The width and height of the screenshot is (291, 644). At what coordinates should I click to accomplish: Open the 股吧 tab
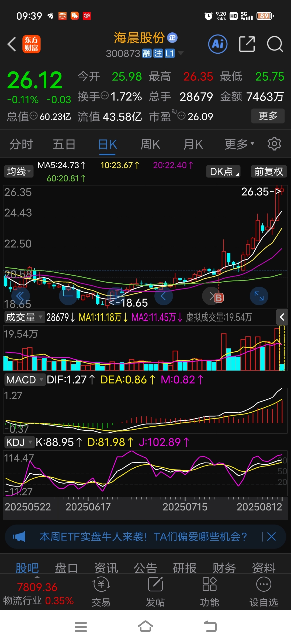pos(27,568)
